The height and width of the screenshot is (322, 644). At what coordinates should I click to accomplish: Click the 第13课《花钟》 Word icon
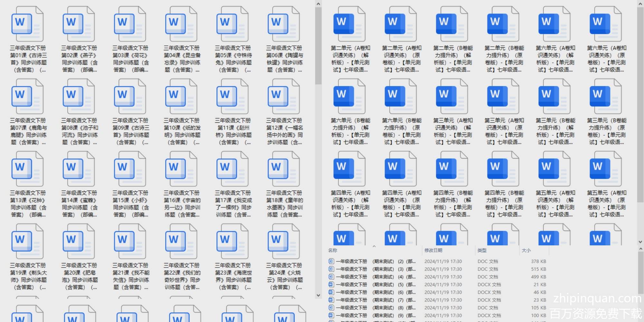pos(27,169)
